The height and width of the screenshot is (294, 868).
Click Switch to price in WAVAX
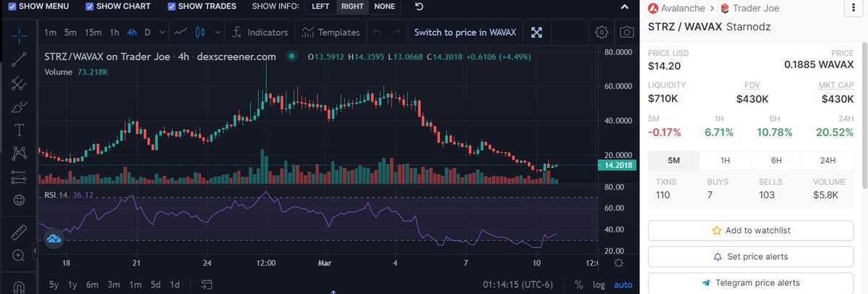[464, 33]
